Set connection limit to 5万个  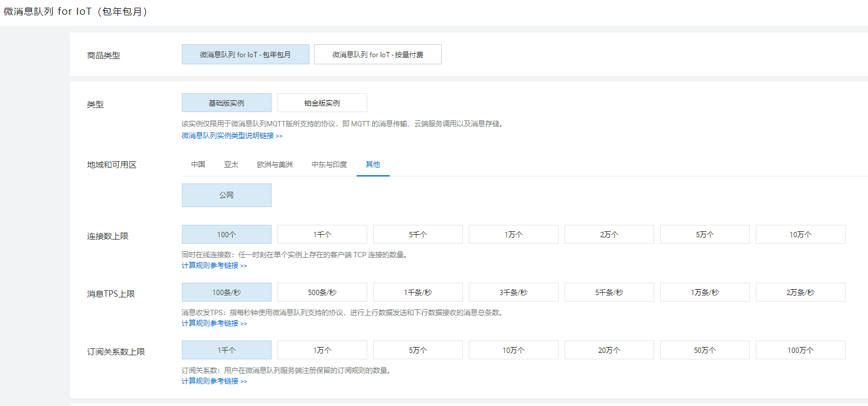[x=705, y=234]
